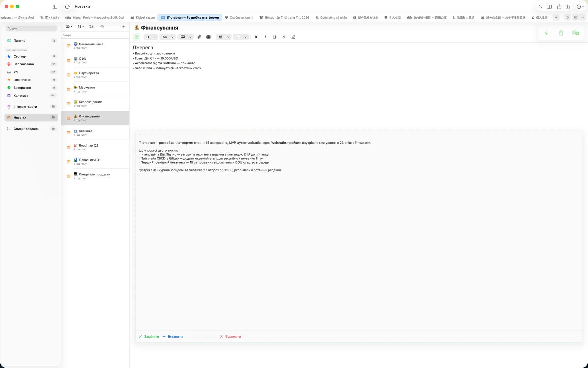This screenshot has width=588, height=368.
Task: Select the IT-стартап — Розробка платформи tab
Action: point(190,18)
